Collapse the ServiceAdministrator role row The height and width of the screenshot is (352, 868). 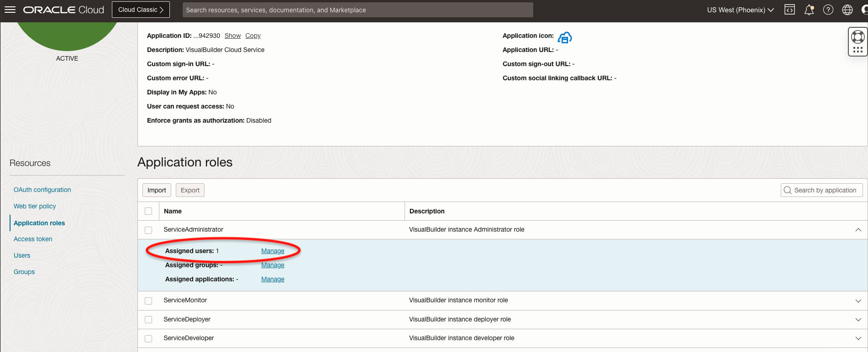coord(858,230)
